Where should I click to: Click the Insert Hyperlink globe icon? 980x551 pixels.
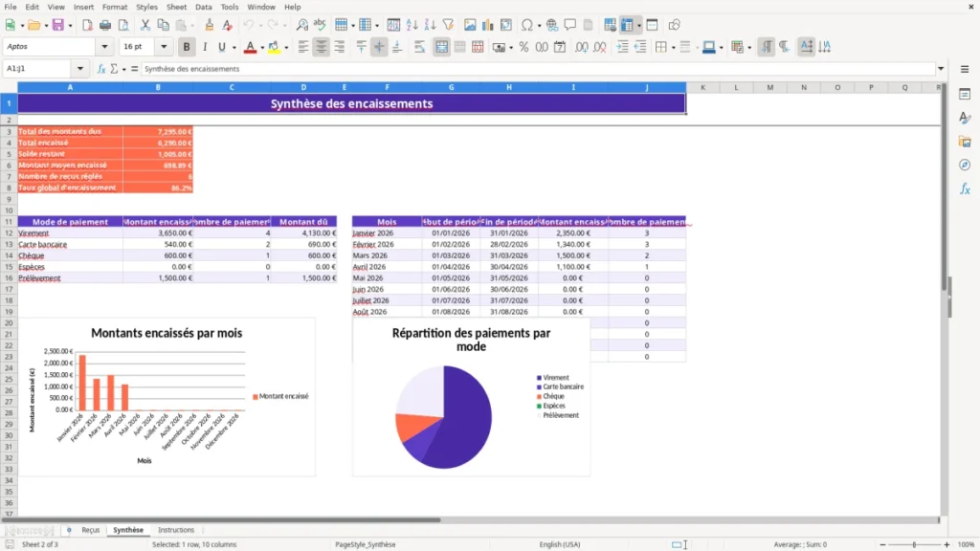[552, 25]
